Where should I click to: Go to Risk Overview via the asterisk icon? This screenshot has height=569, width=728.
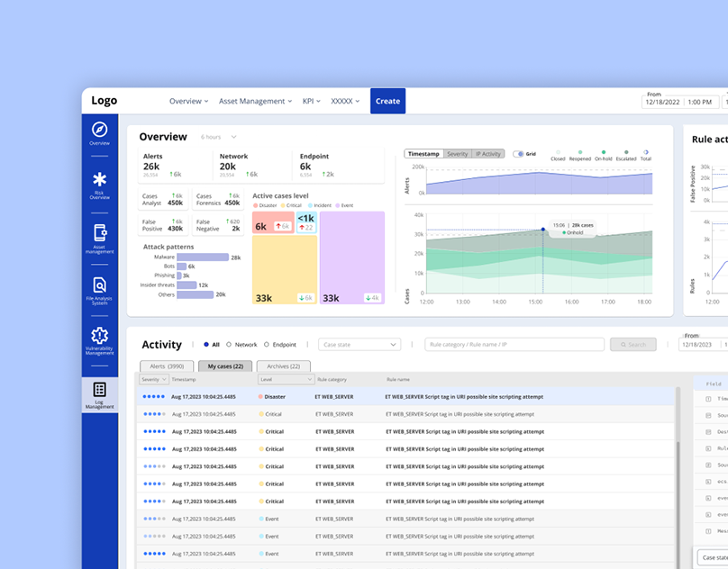[99, 179]
